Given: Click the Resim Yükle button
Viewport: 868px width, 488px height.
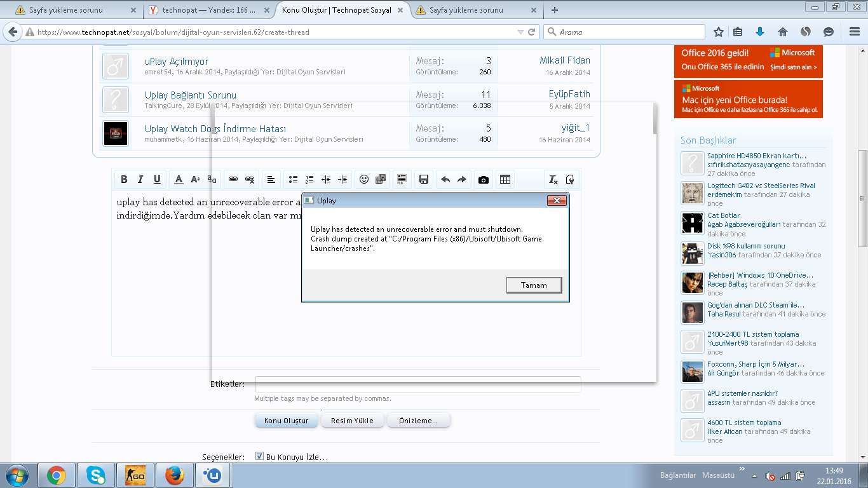Looking at the screenshot, I should tap(352, 421).
